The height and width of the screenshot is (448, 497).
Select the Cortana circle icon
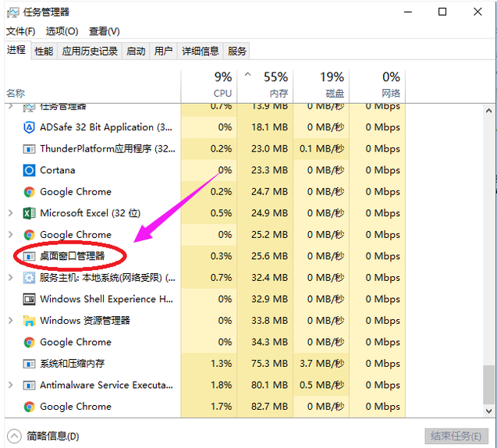coord(29,170)
